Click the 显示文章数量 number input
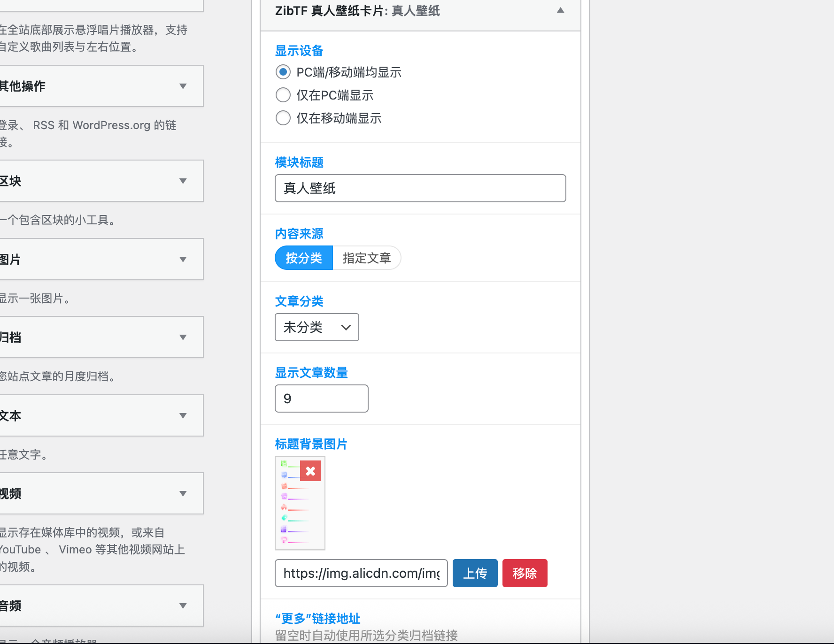This screenshot has width=834, height=644. coord(321,399)
